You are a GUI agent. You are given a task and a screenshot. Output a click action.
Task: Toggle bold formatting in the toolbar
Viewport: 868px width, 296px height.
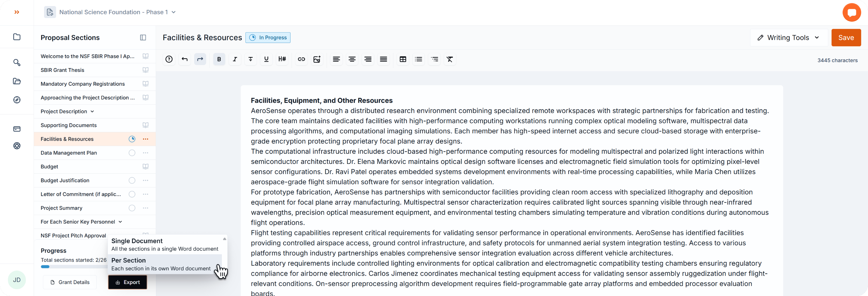[x=219, y=59]
